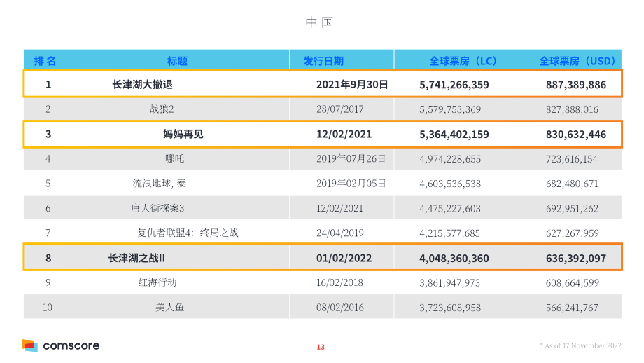644x363 pixels.
Task: Select the title 战狼2
Action: [162, 109]
